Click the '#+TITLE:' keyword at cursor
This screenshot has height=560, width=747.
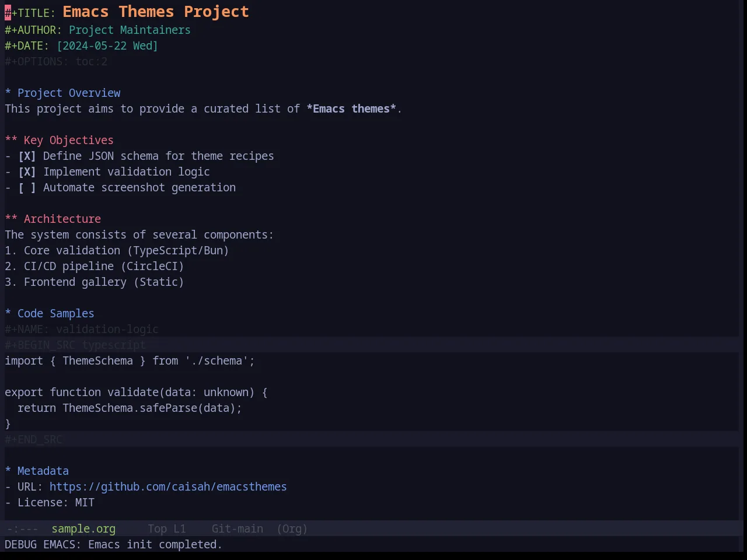[30, 13]
